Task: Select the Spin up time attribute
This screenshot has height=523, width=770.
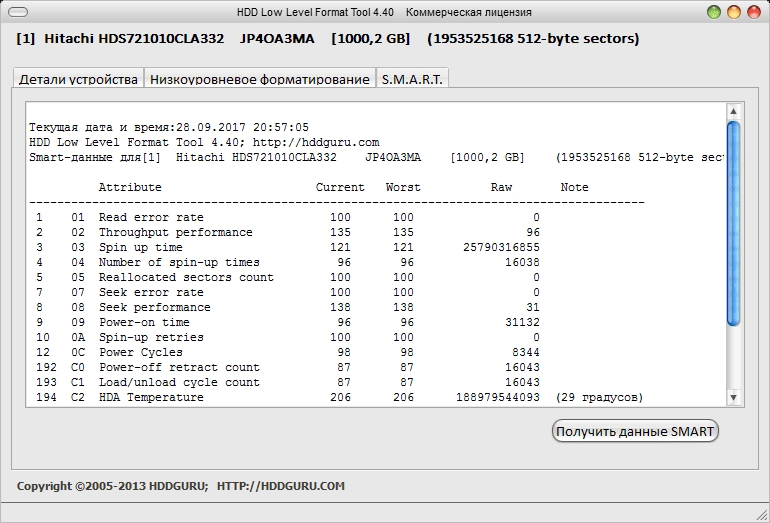Action: (140, 247)
